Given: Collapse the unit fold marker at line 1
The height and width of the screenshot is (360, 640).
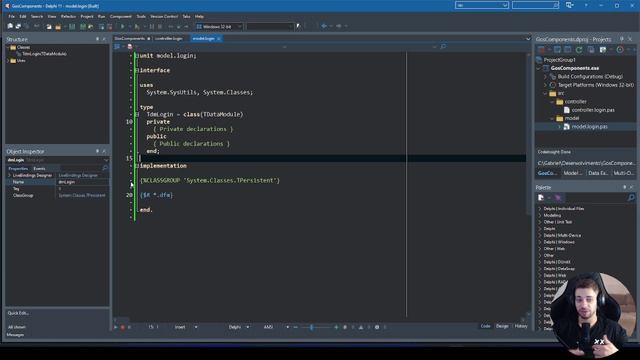Looking at the screenshot, I should 137,56.
